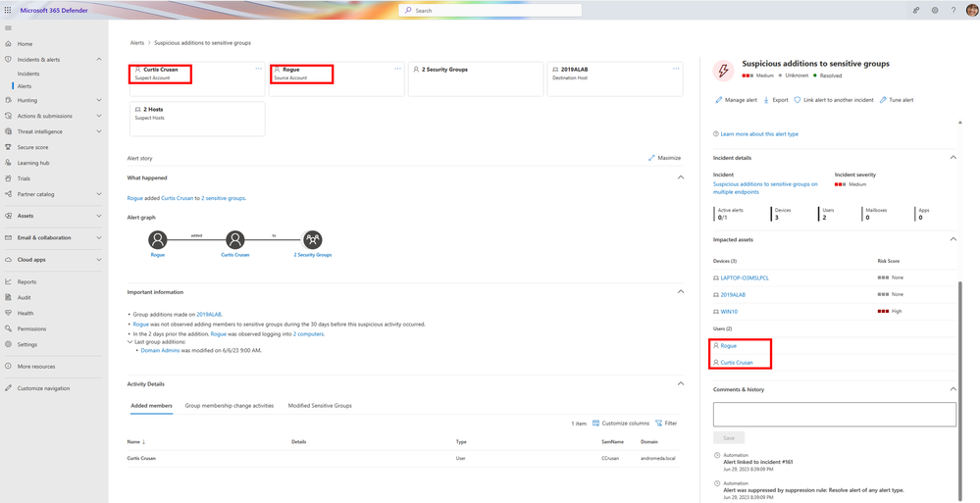Click Manage alert in side panel
Screen dimensions: 980x503
(736, 100)
